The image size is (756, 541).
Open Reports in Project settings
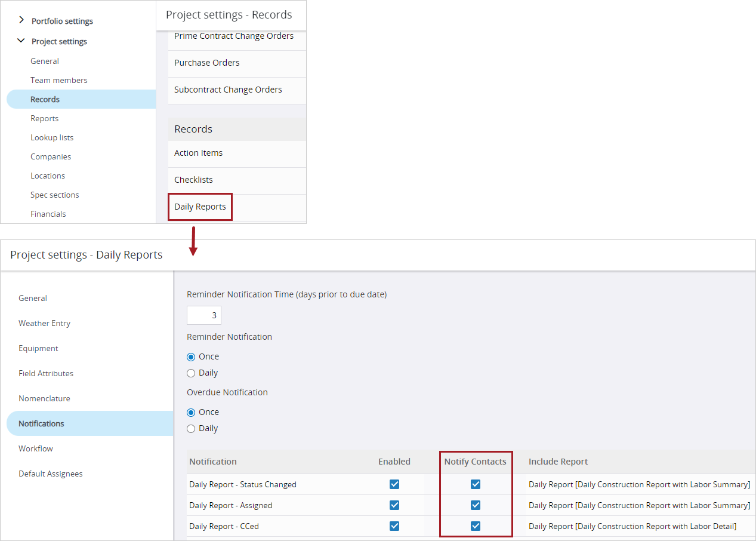[45, 118]
